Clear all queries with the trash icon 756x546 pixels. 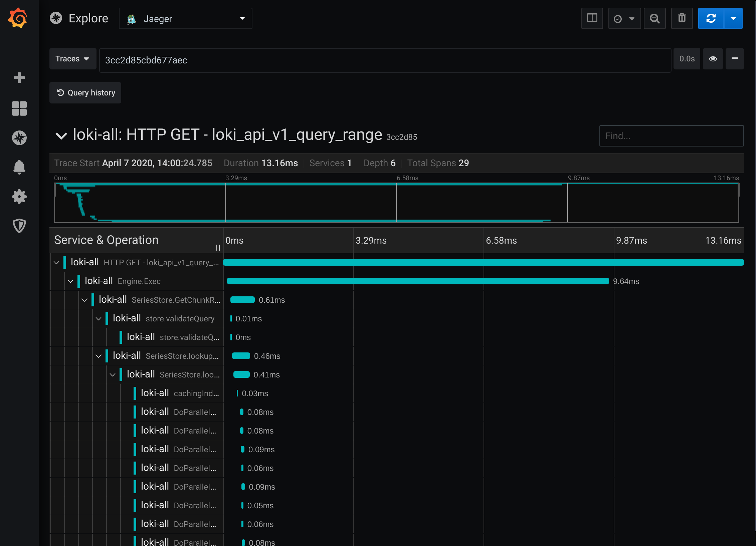[x=682, y=18]
